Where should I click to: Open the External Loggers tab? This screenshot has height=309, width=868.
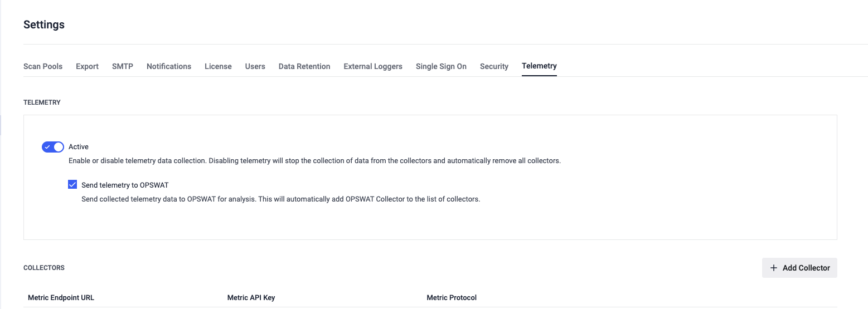[x=373, y=66]
